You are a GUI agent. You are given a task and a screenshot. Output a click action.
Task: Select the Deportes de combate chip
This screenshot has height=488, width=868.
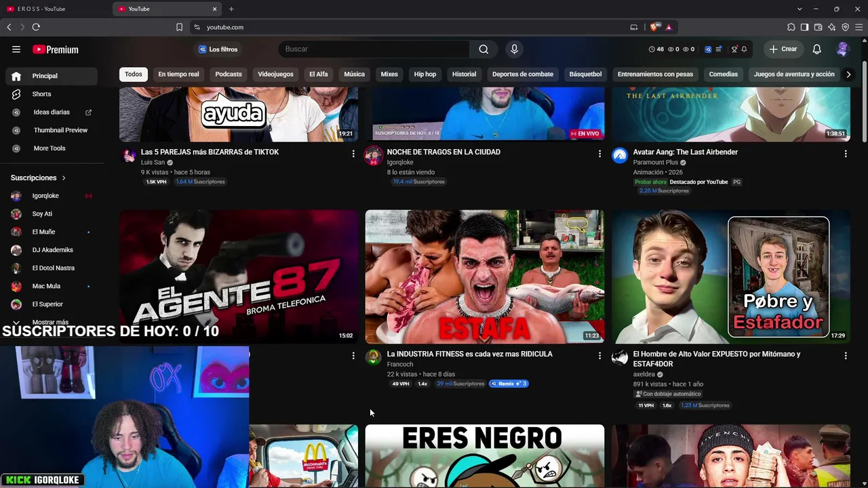tap(523, 75)
